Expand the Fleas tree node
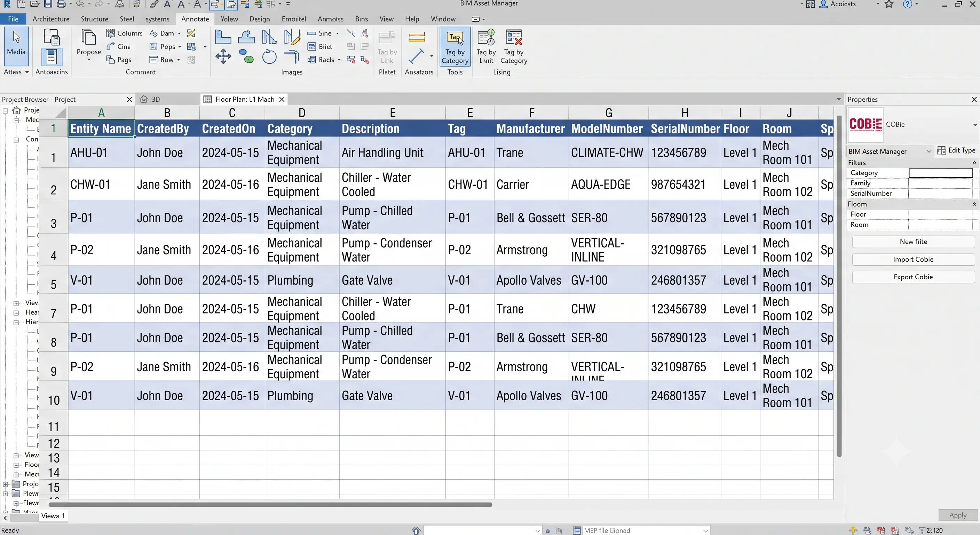This screenshot has height=535, width=980. point(16,313)
